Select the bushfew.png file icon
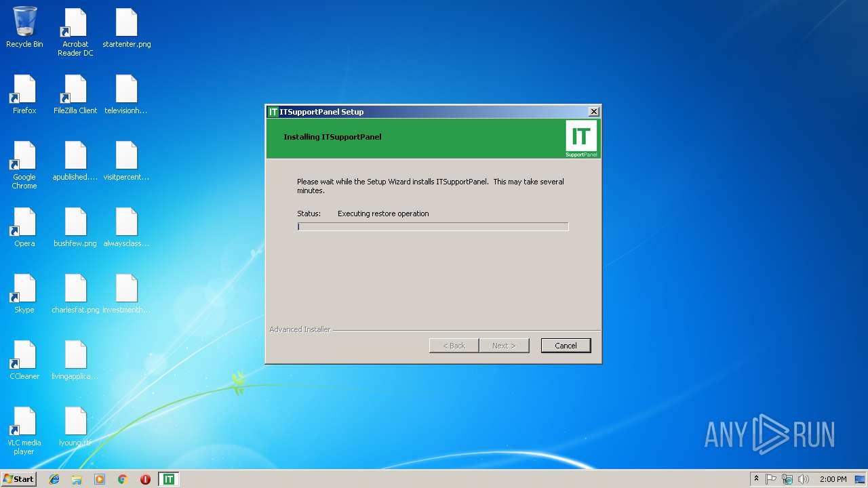 pos(75,227)
